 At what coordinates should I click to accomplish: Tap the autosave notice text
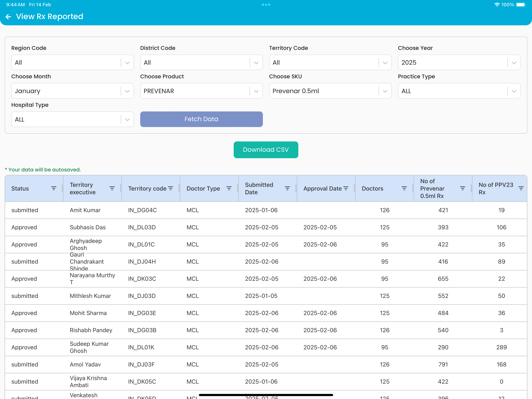43,170
